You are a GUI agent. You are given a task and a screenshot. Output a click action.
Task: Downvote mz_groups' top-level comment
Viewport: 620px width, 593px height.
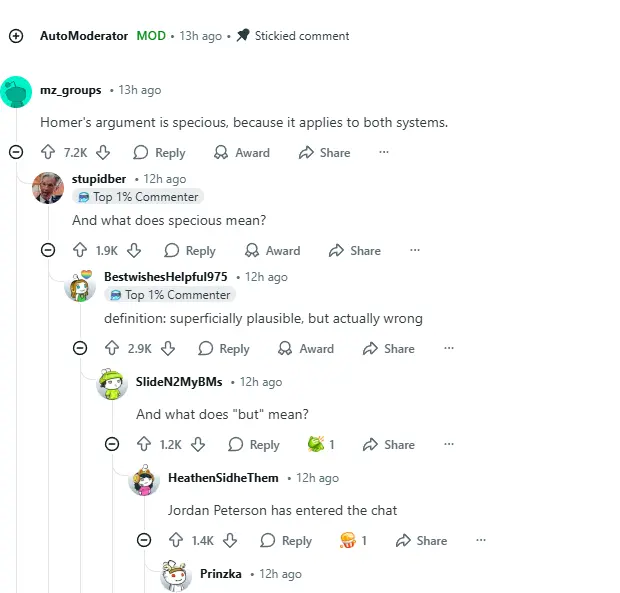(103, 153)
